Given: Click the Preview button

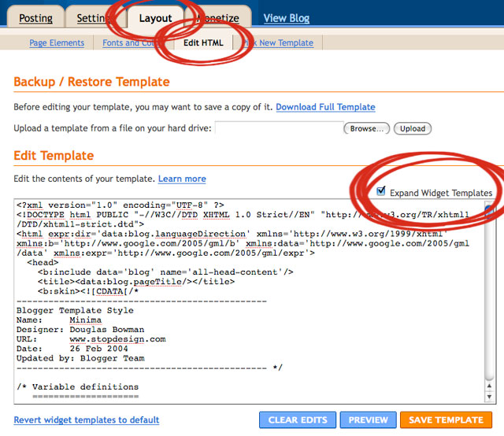Looking at the screenshot, I should coord(368,420).
